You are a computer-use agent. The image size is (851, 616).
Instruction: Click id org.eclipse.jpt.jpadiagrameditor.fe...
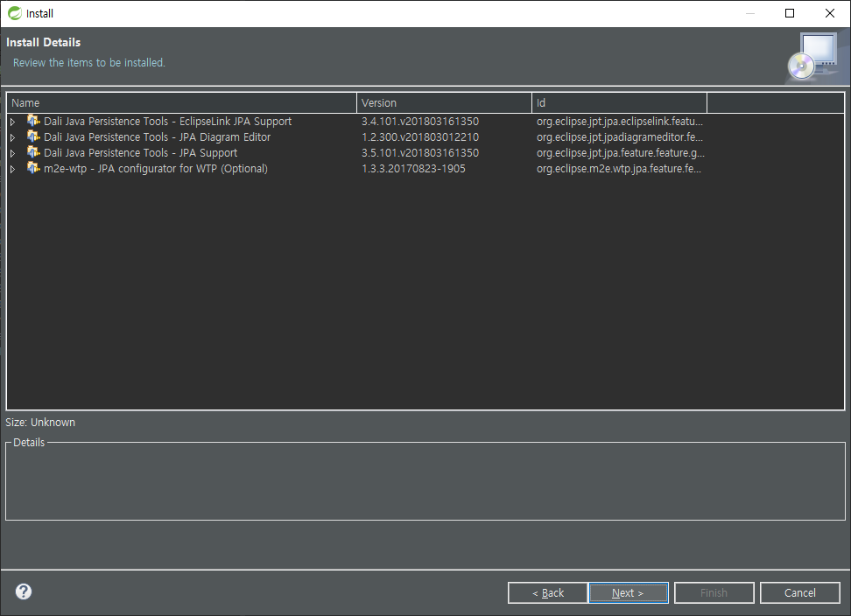620,137
